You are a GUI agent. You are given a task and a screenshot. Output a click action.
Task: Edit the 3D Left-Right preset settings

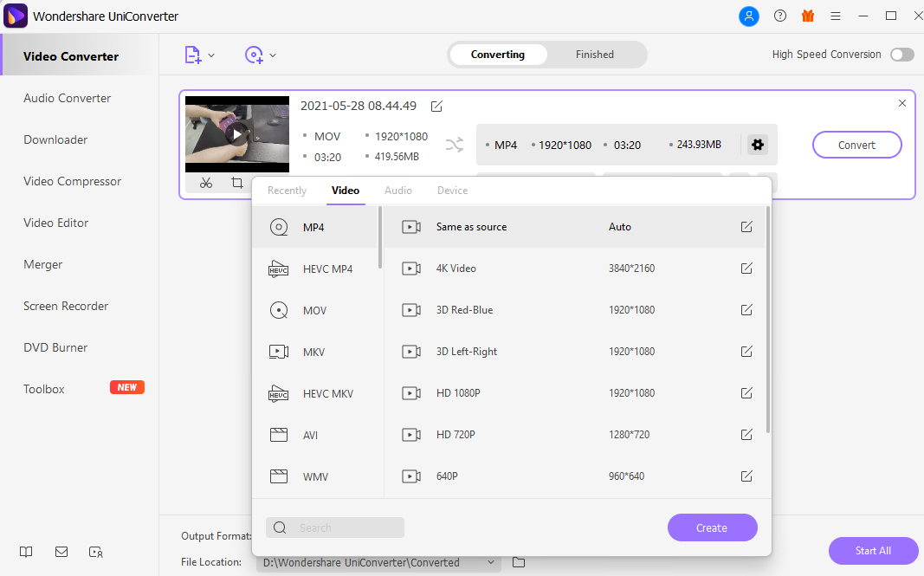[x=746, y=352]
